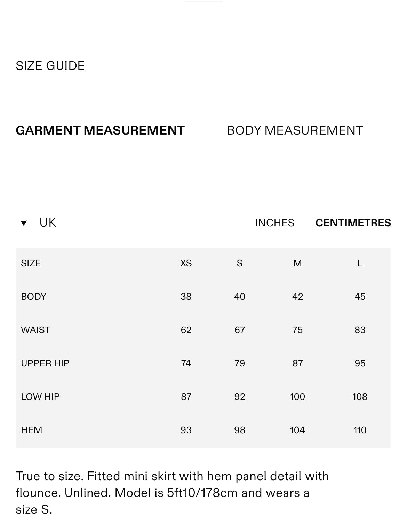The height and width of the screenshot is (532, 407).
Task: Select the XS size column header
Action: (x=186, y=263)
